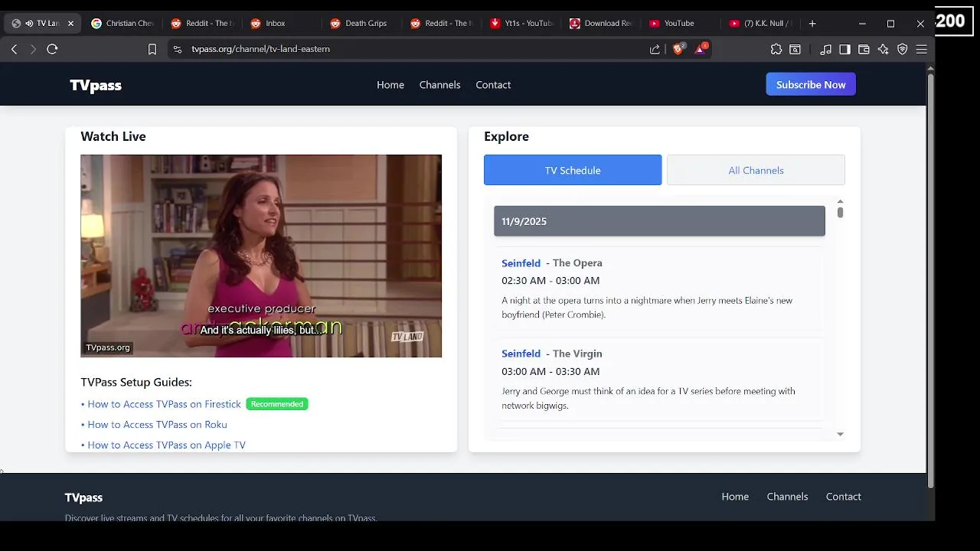Image resolution: width=980 pixels, height=551 pixels.
Task: Toggle the browser sidebar panel icon
Action: [844, 49]
